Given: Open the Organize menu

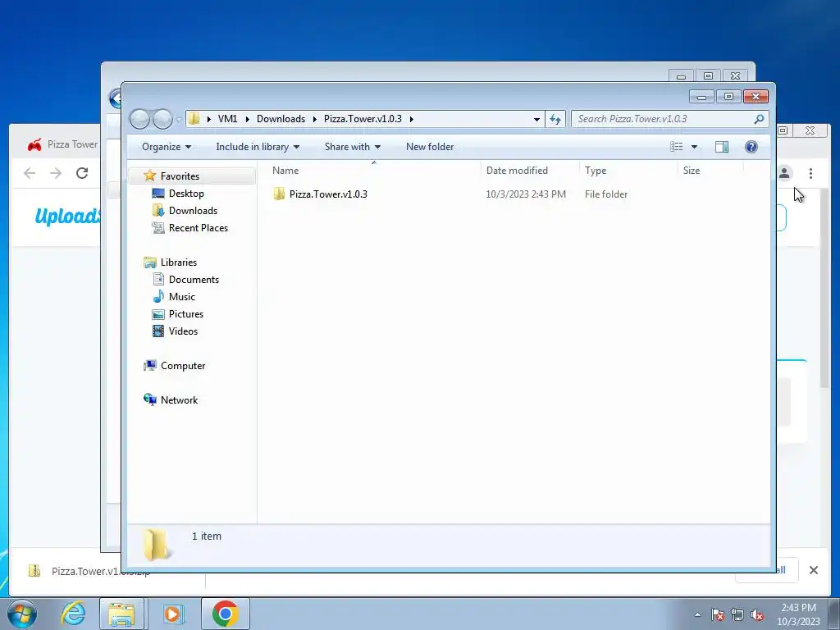Looking at the screenshot, I should click(x=167, y=147).
